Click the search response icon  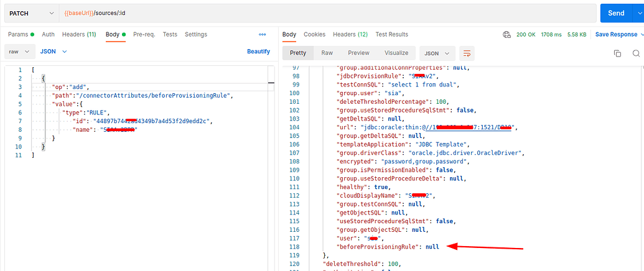pos(636,53)
